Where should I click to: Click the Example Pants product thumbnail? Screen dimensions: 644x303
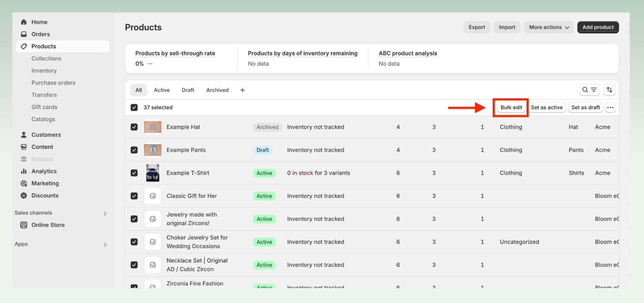(x=153, y=150)
